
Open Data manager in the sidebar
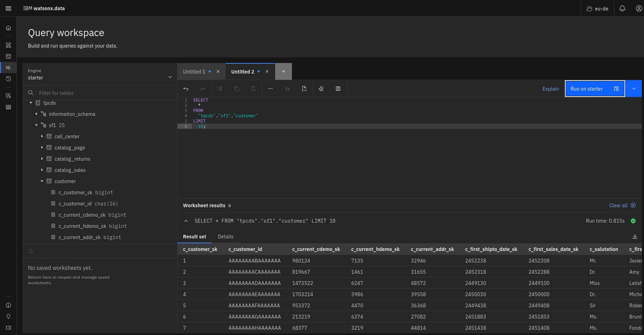point(8,56)
